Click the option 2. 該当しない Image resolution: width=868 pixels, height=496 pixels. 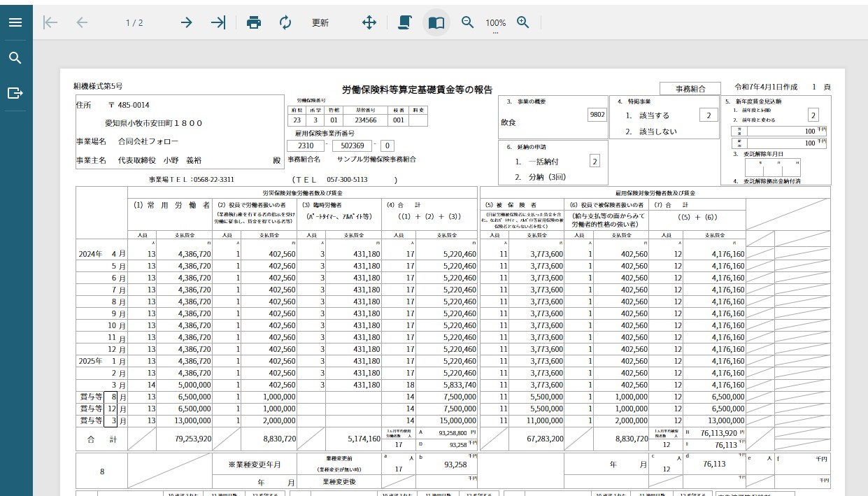tap(651, 132)
